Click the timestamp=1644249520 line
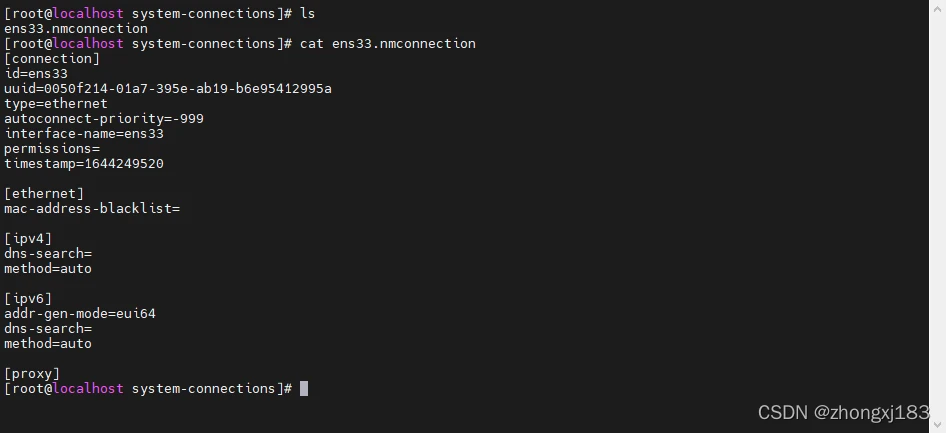Image resolution: width=946 pixels, height=433 pixels. tap(84, 164)
